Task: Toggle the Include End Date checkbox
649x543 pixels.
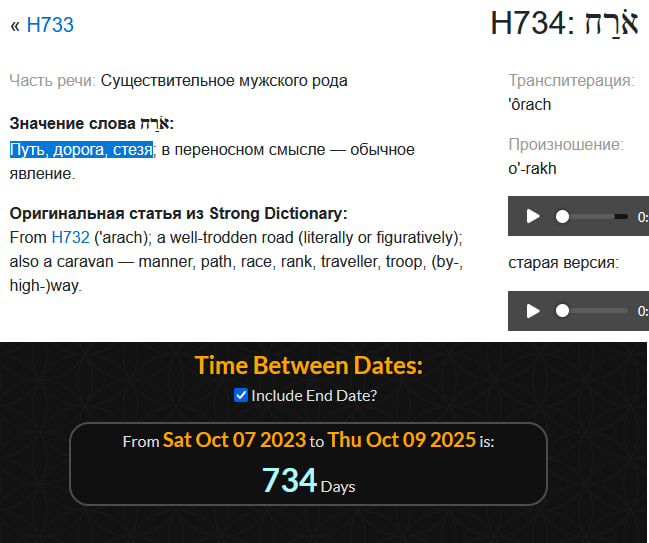Action: [240, 395]
